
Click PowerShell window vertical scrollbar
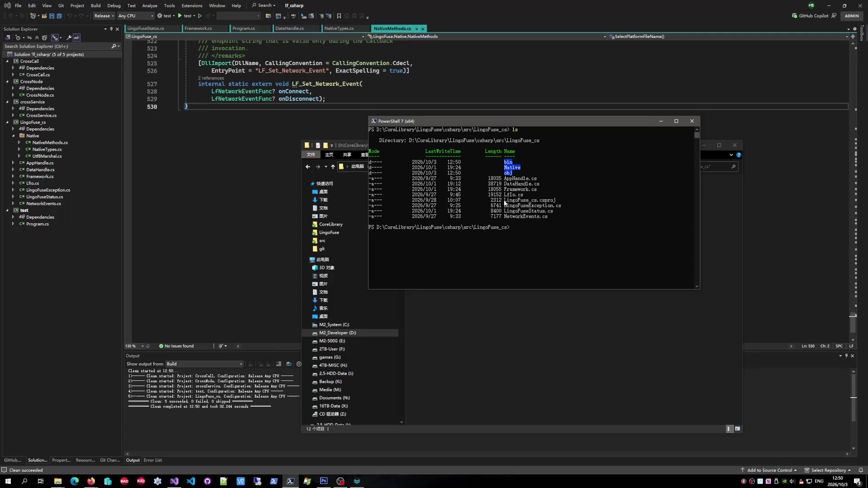(697, 208)
